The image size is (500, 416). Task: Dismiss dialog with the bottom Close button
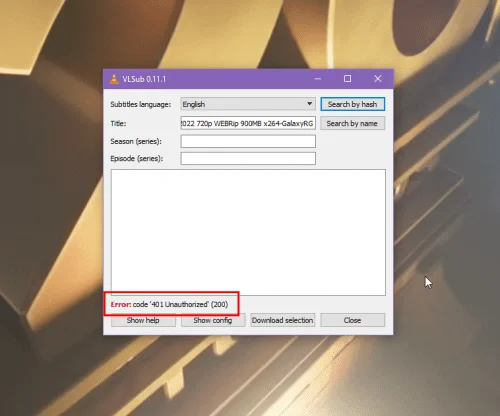point(352,320)
